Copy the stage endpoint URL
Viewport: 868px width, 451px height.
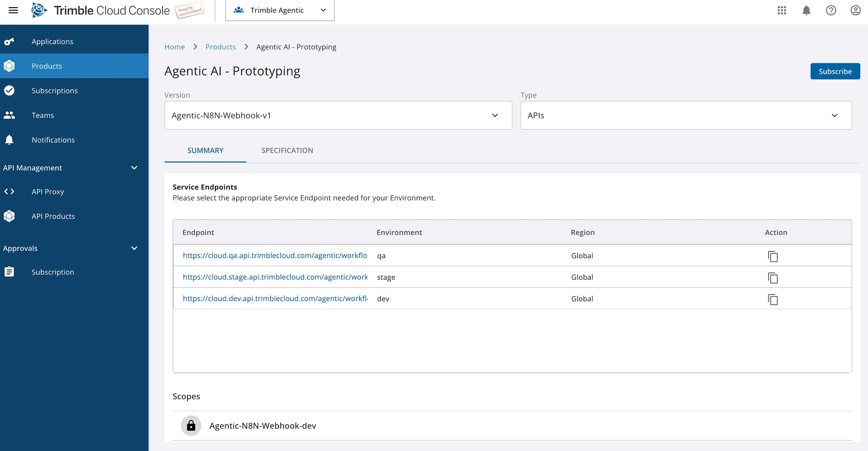[x=773, y=278]
